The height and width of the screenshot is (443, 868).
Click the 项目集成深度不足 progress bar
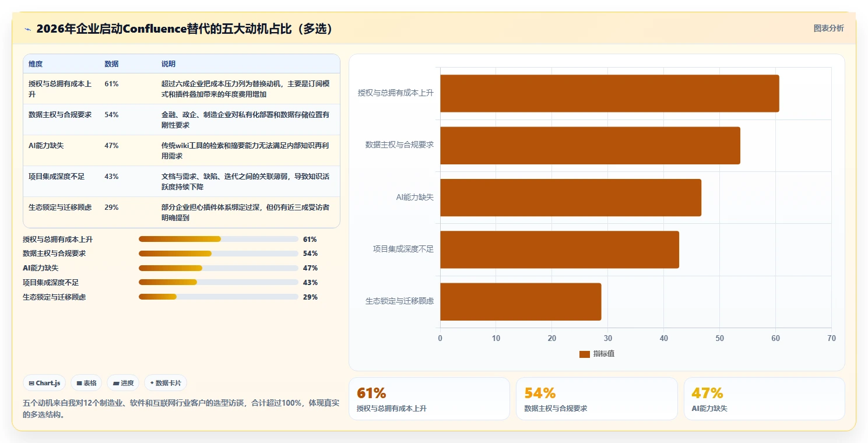click(x=219, y=283)
